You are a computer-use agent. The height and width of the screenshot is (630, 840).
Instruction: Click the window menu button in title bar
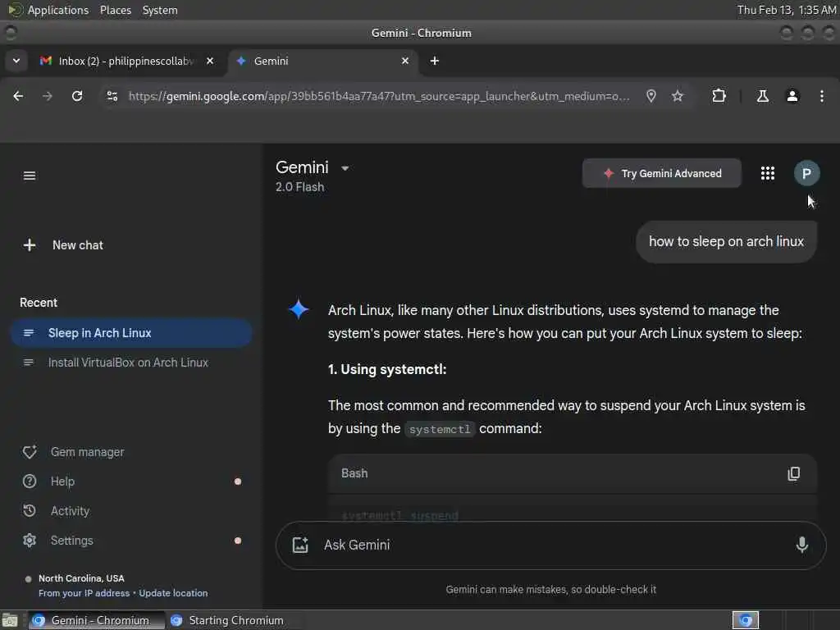pos(10,33)
